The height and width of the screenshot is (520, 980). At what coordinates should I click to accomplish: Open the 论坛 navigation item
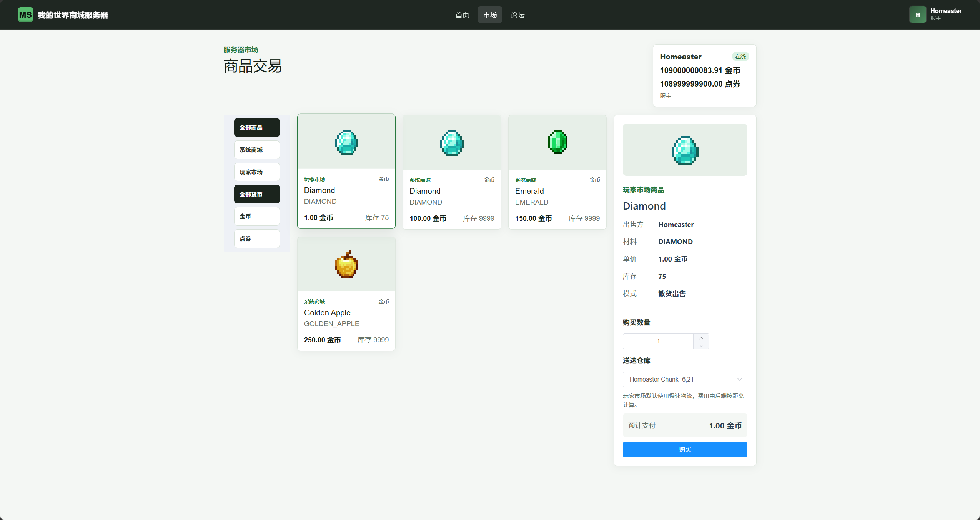[517, 15]
